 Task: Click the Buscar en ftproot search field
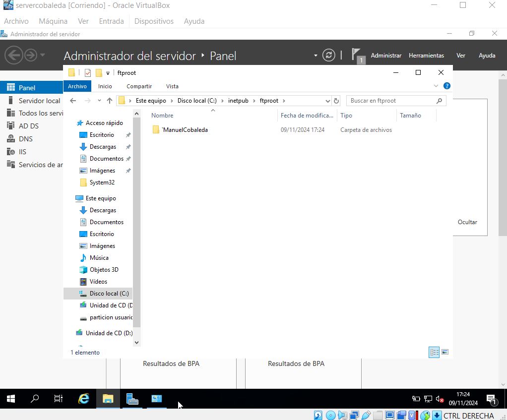[x=391, y=101]
